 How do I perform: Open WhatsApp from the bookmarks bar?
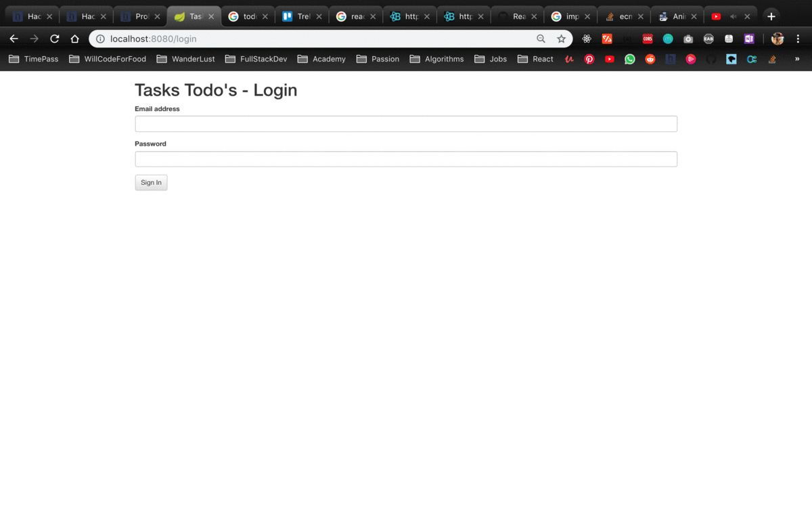click(630, 59)
